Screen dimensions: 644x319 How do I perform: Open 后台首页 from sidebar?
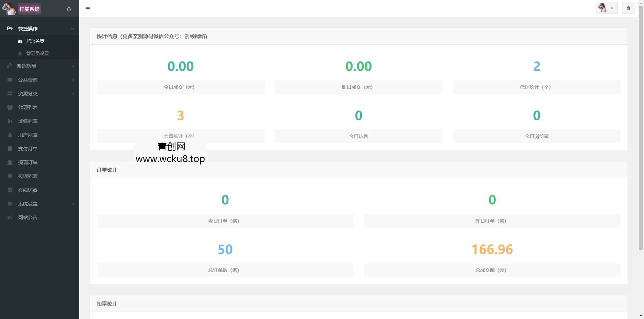point(35,41)
